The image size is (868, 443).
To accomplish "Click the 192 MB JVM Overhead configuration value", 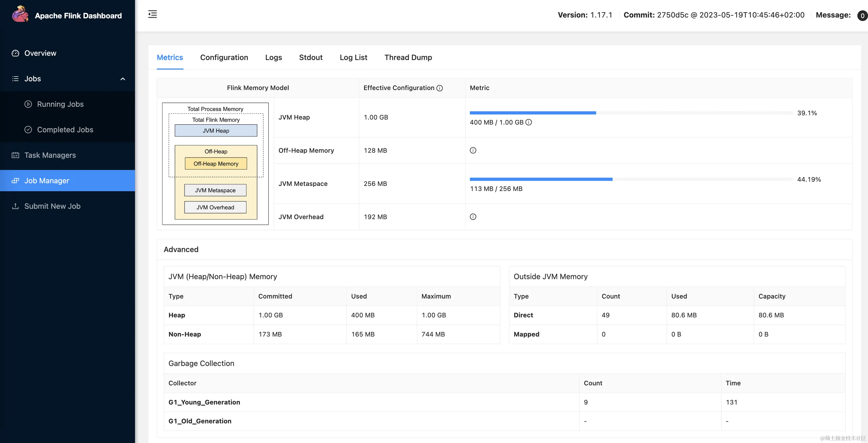I will 375,217.
